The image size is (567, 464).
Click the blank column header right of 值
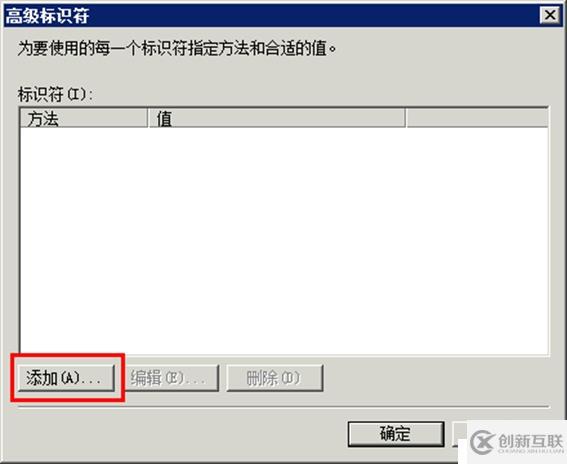point(477,118)
